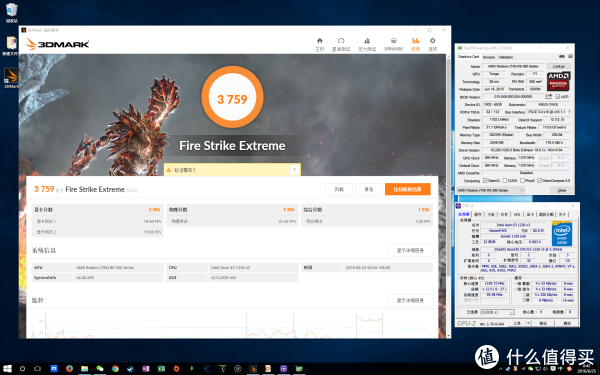The height and width of the screenshot is (375, 600).
Task: Select the seventh (bench score) tab in CPU-Z
Action: [546, 215]
